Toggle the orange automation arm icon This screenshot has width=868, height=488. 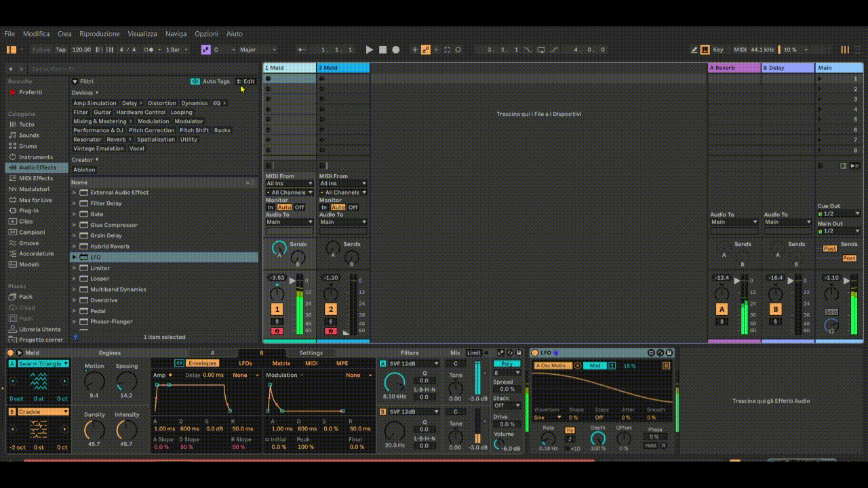click(426, 49)
